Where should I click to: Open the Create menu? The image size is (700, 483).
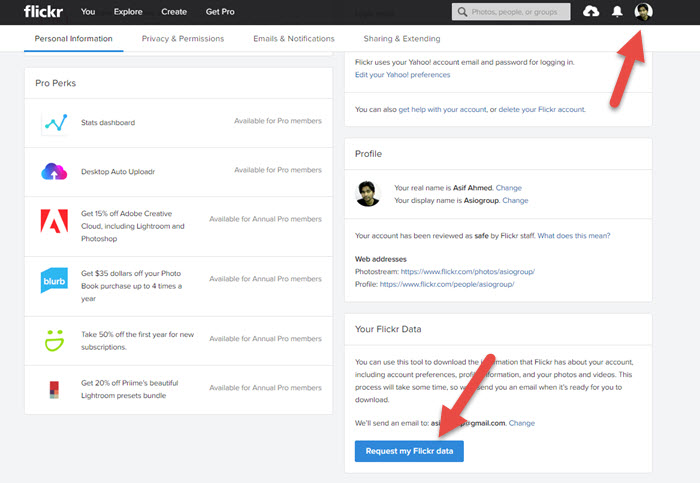pos(174,12)
